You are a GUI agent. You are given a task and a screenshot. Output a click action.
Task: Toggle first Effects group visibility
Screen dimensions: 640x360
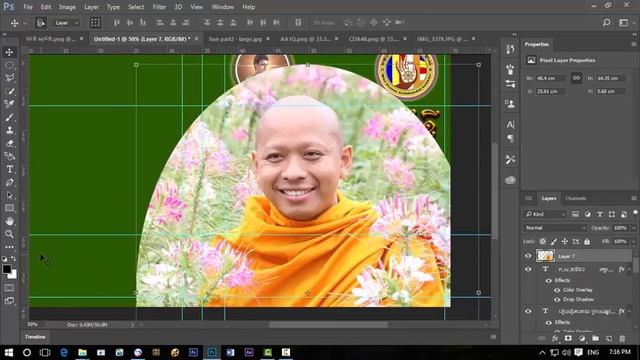coord(549,280)
